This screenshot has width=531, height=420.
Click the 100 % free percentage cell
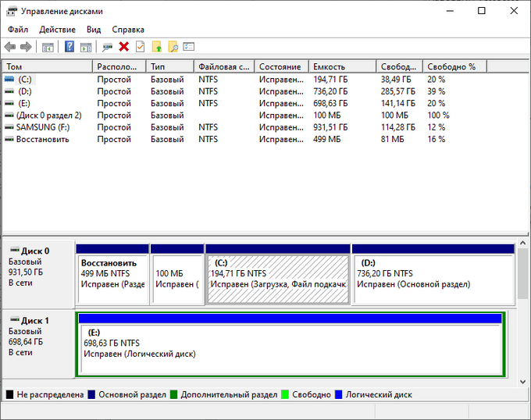[x=438, y=116]
